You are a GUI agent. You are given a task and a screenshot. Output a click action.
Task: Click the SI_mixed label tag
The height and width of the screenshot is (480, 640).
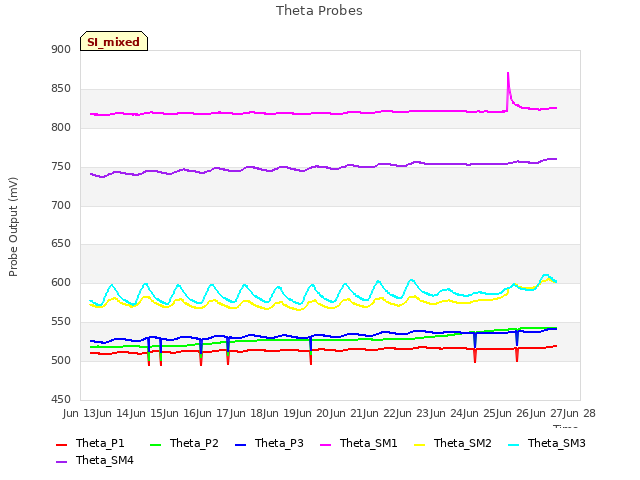click(114, 41)
